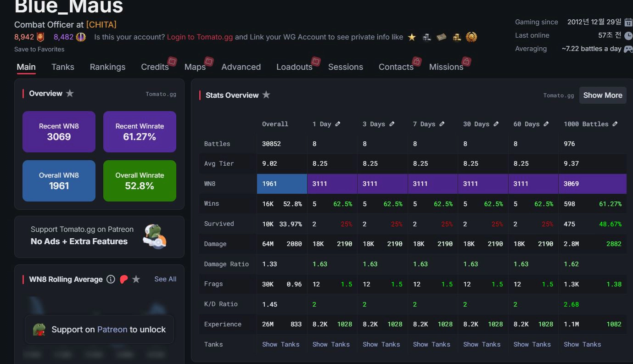Viewport: 633px width, 364px height.
Task: Click the Show More button
Action: click(603, 95)
